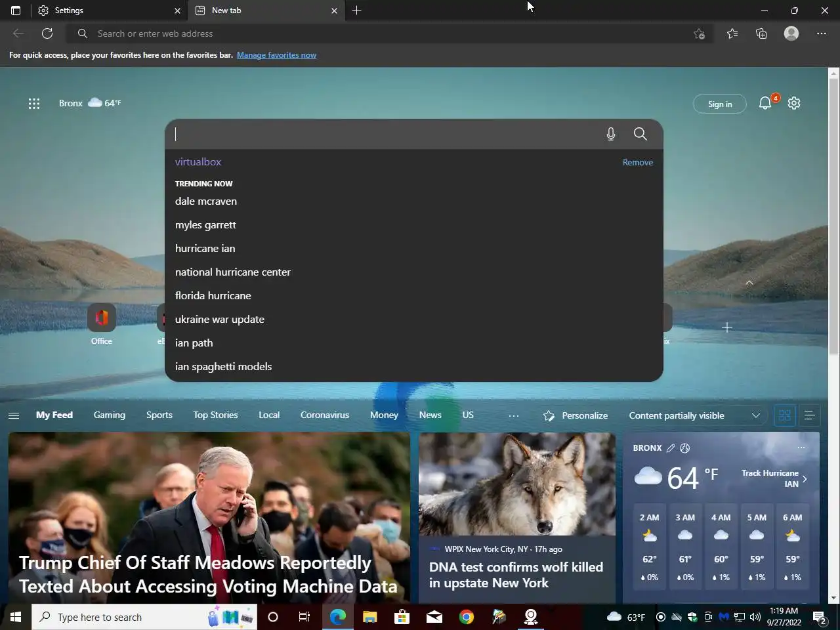Open notifications bell with badge 4

pyautogui.click(x=765, y=103)
